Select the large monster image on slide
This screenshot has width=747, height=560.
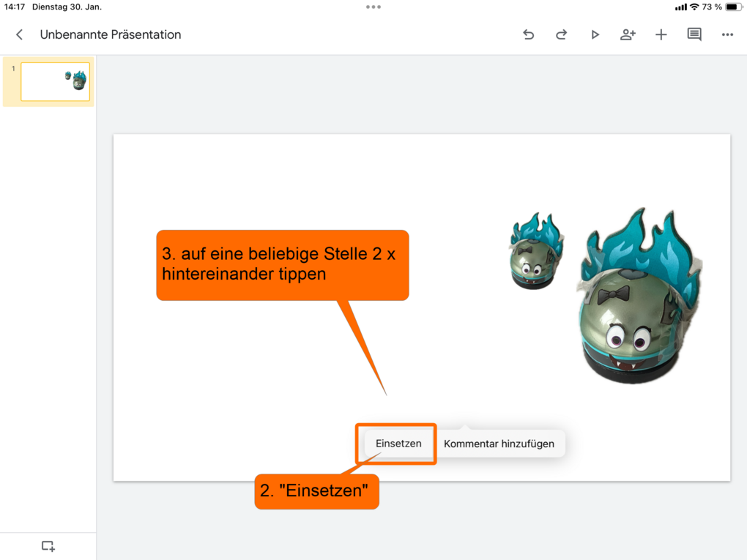(639, 295)
